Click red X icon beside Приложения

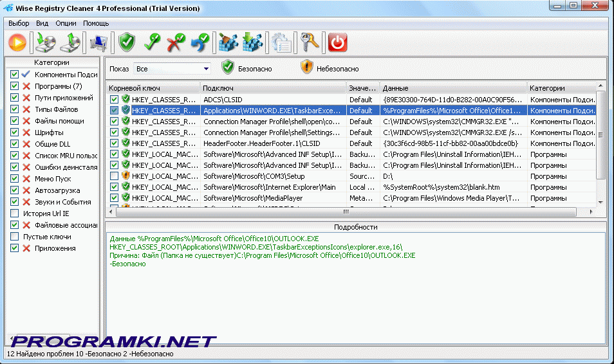coord(26,248)
